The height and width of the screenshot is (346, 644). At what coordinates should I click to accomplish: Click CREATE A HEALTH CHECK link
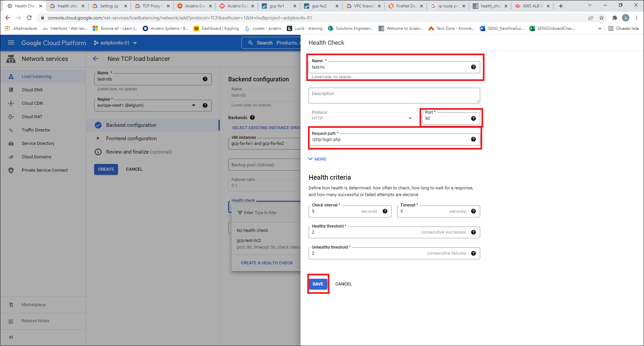pyautogui.click(x=267, y=263)
